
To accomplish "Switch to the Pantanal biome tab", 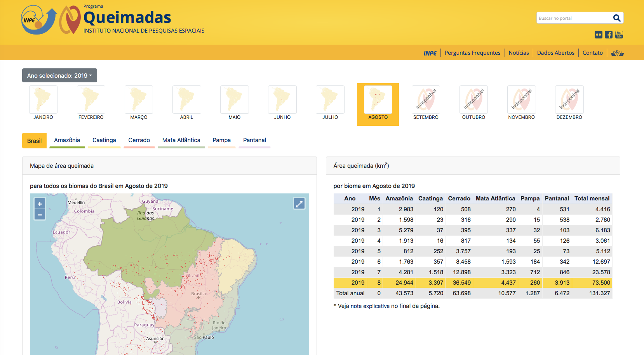I will coord(254,140).
